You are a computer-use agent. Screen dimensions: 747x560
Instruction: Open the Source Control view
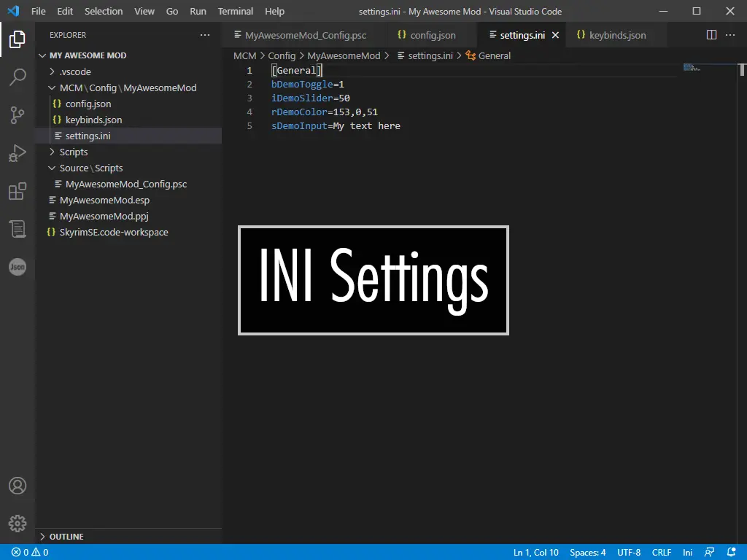click(x=18, y=115)
